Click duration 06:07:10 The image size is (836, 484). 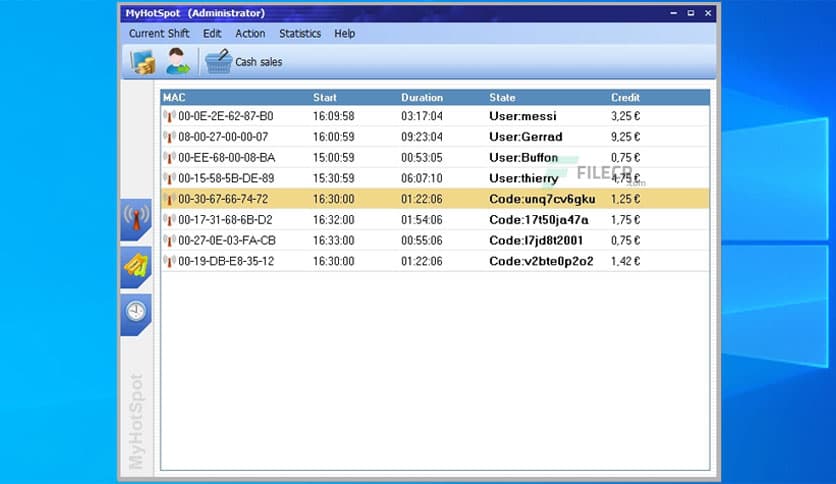(422, 179)
